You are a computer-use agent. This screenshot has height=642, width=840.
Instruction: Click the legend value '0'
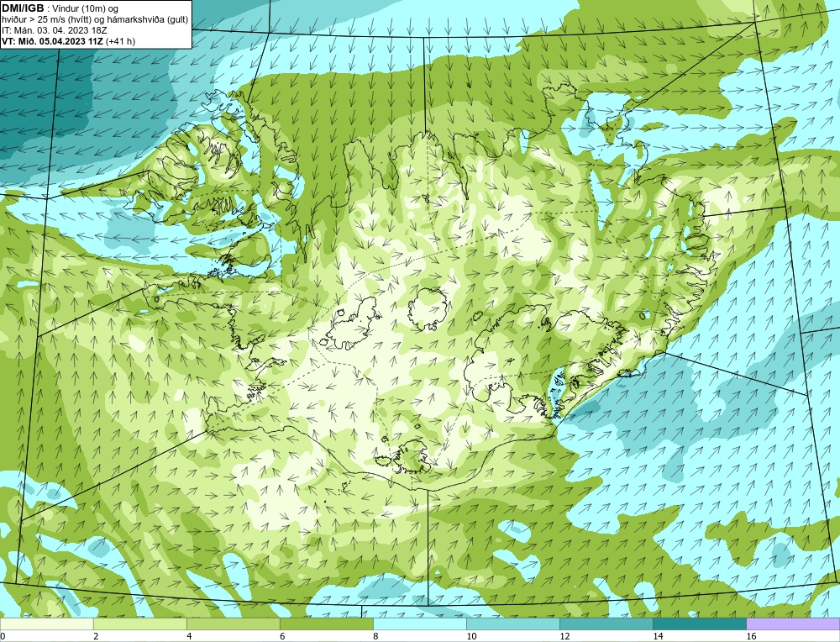click(x=3, y=636)
